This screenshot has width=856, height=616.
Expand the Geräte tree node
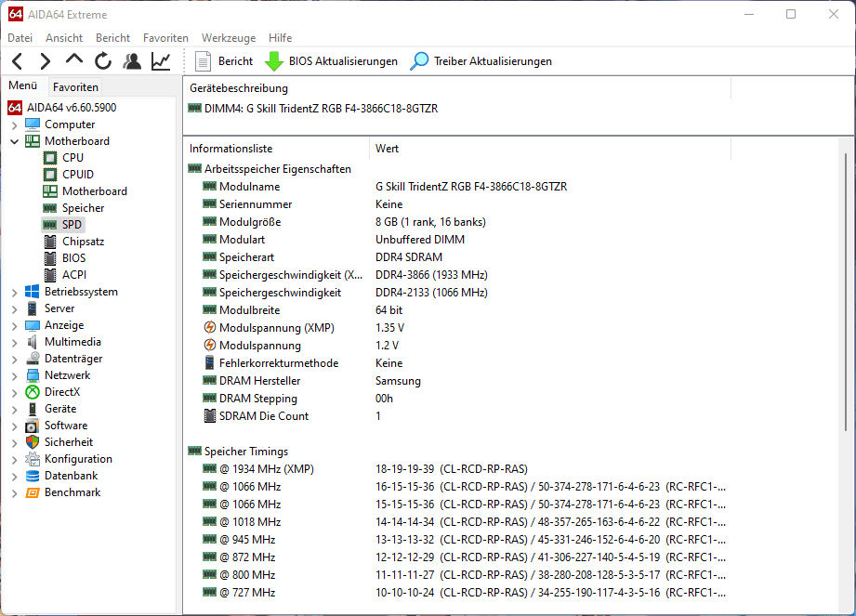[14, 409]
